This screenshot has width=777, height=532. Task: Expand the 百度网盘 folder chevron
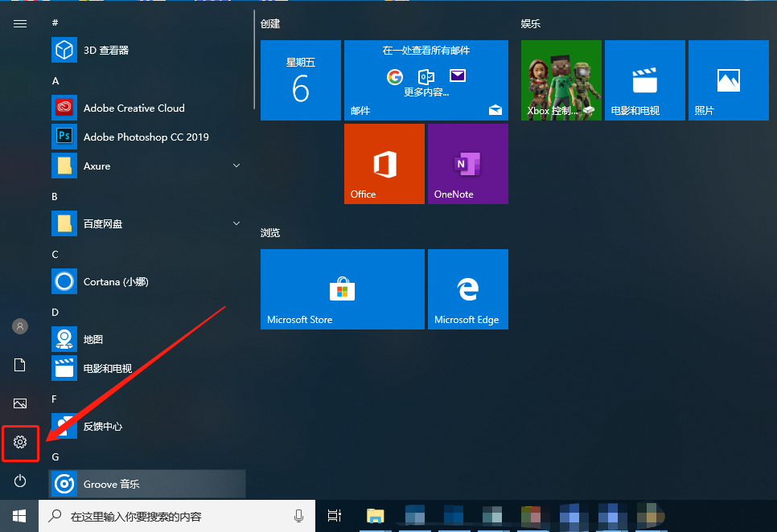(236, 223)
